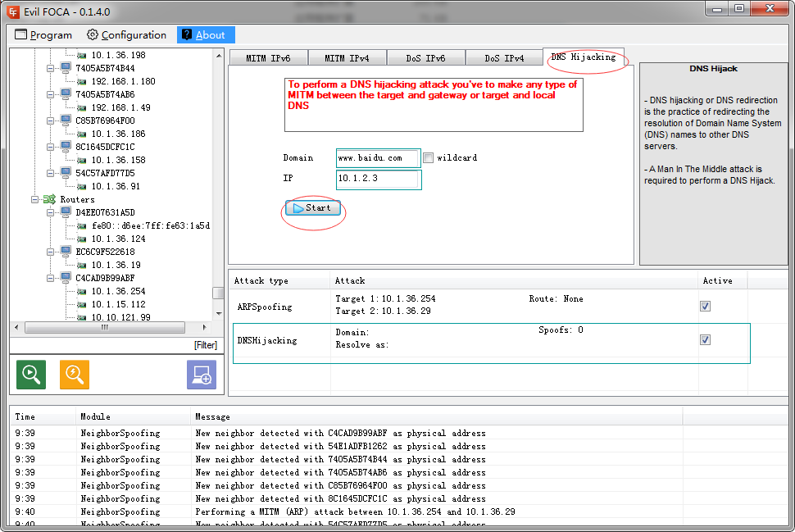This screenshot has width=795, height=532.
Task: Click the orange fast search icon
Action: pos(75,375)
